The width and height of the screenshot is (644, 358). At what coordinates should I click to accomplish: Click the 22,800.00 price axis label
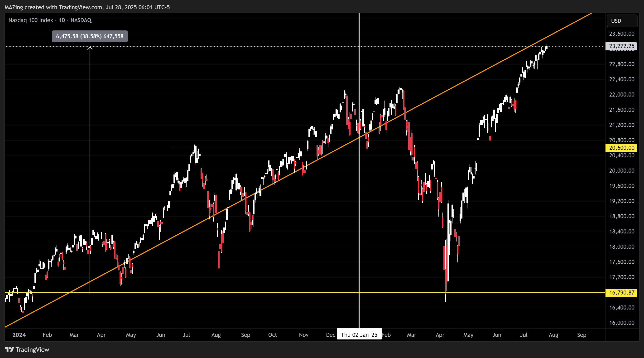(622, 64)
